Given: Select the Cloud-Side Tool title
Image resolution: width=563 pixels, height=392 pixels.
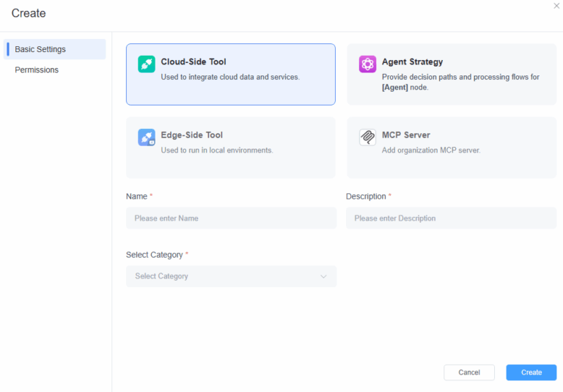Looking at the screenshot, I should pos(194,62).
